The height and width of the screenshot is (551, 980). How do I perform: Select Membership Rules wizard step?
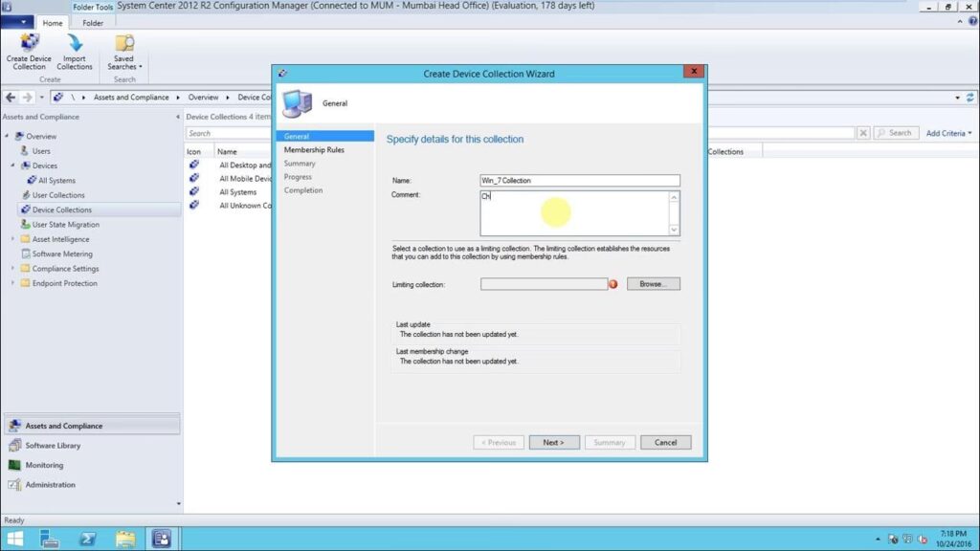pos(314,150)
